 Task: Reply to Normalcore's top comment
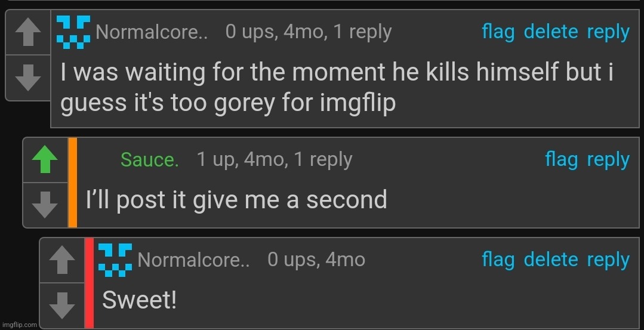tap(608, 32)
